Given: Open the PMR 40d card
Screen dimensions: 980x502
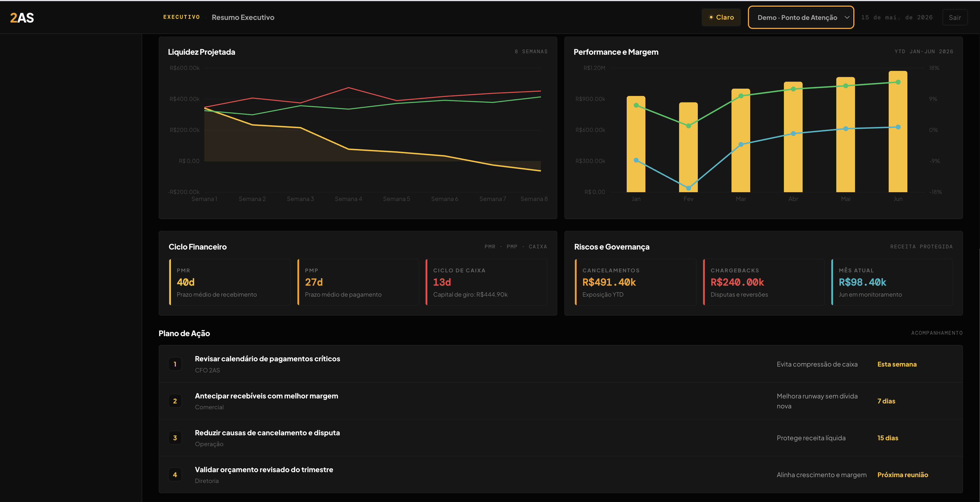Looking at the screenshot, I should pyautogui.click(x=230, y=282).
